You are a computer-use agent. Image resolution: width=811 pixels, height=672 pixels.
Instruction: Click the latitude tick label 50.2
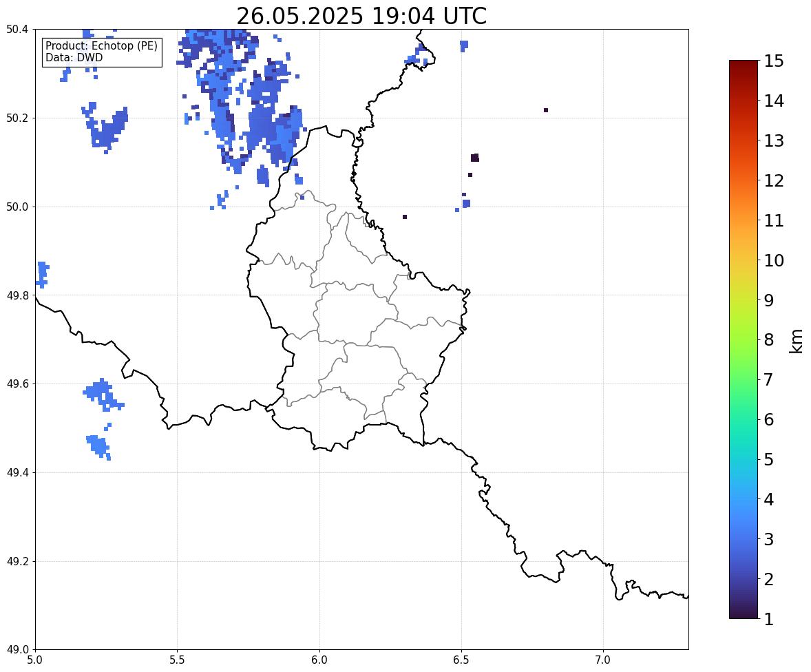click(x=17, y=118)
